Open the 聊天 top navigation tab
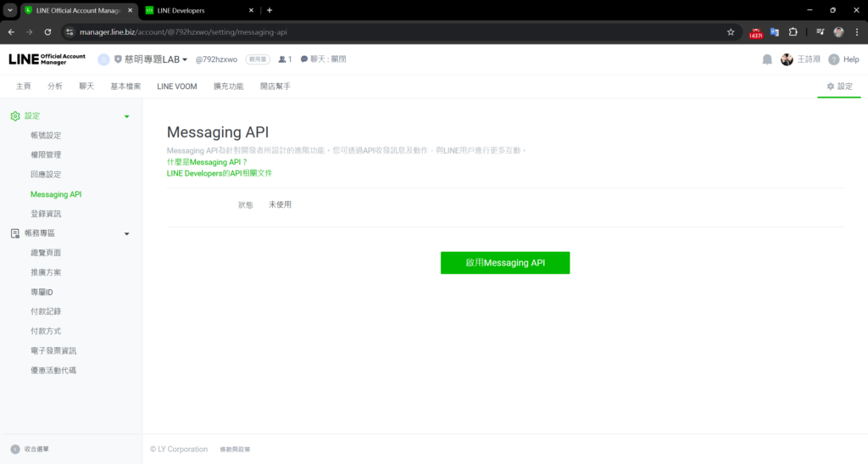 pos(86,87)
